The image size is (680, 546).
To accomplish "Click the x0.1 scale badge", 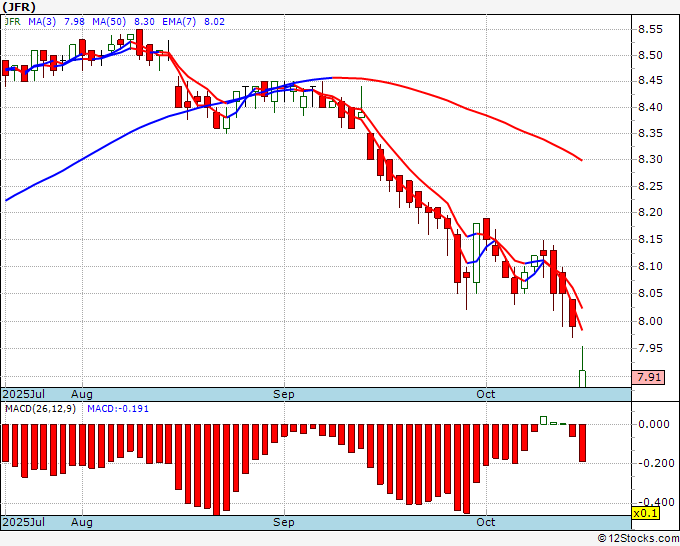I will pyautogui.click(x=646, y=513).
